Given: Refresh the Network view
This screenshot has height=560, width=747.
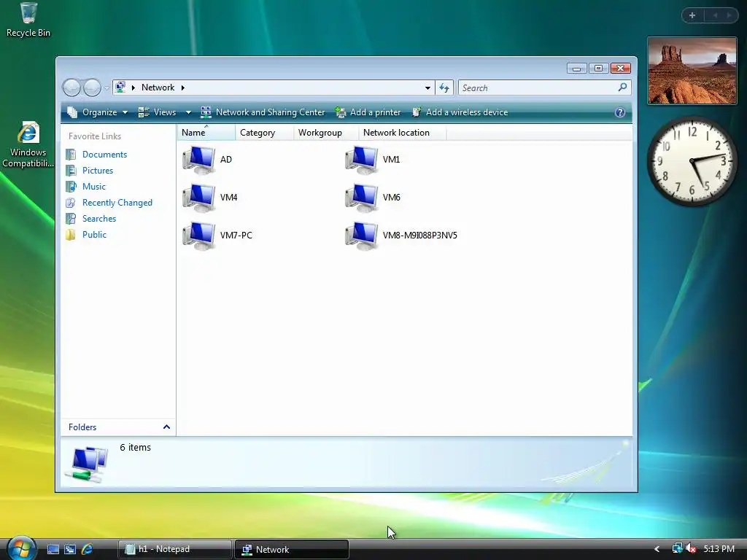Looking at the screenshot, I should point(444,87).
